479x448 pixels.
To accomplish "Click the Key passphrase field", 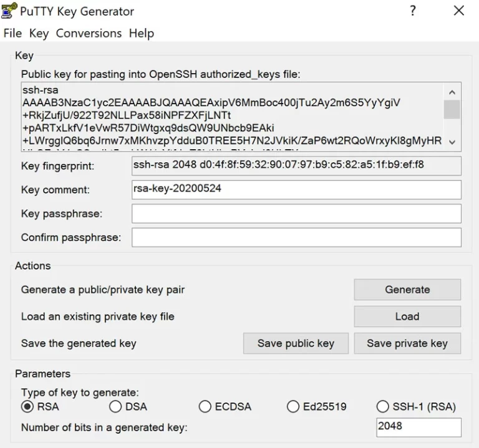I will [x=296, y=213].
